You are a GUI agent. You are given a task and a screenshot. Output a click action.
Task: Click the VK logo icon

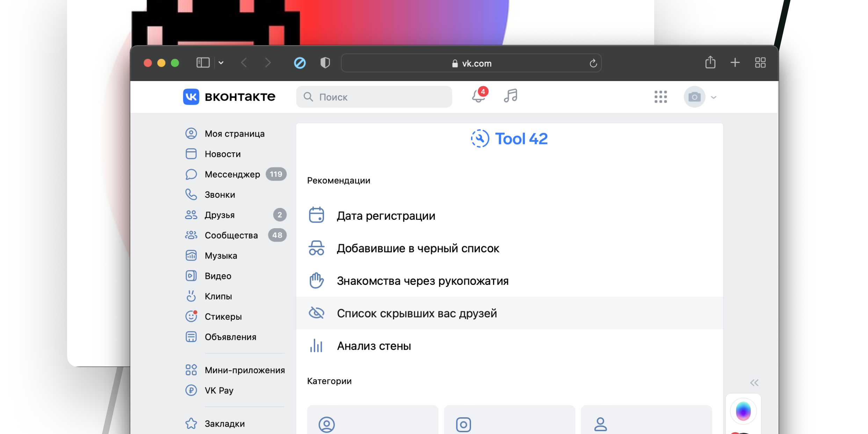[191, 96]
